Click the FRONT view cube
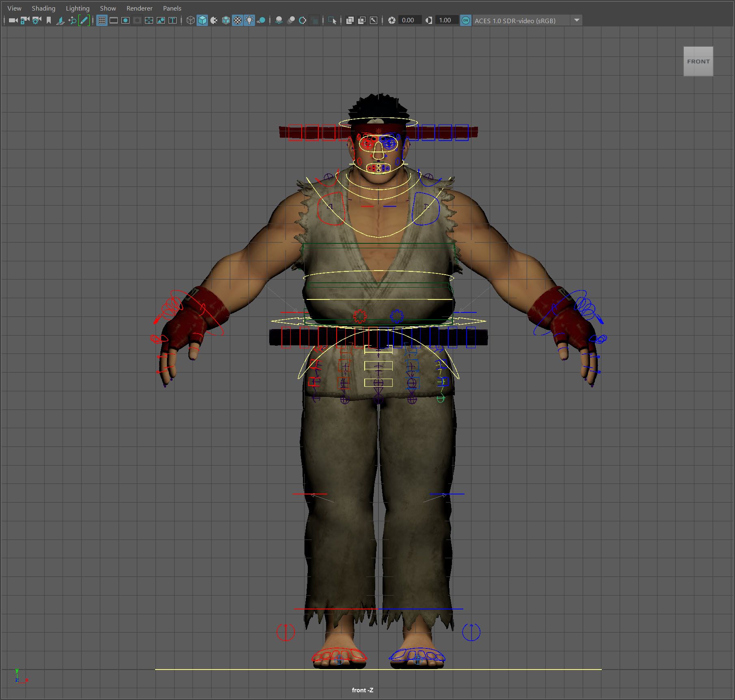The width and height of the screenshot is (735, 700). click(x=698, y=61)
